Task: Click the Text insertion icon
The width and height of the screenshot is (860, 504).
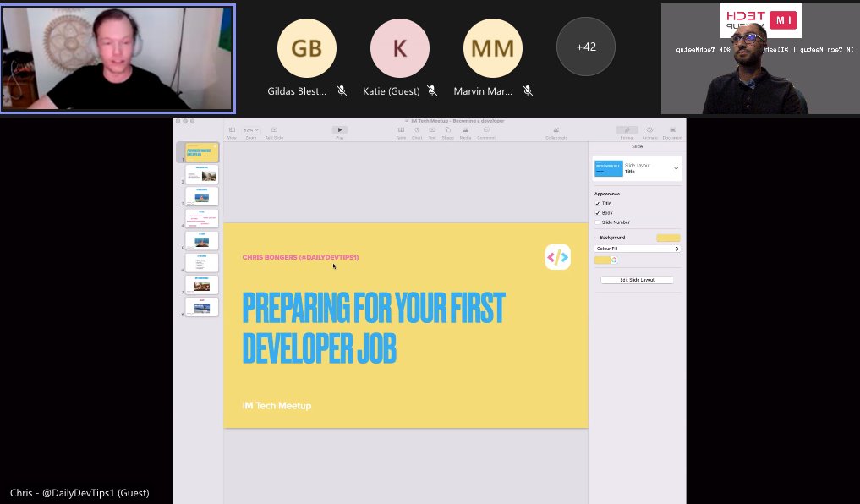Action: (x=432, y=130)
